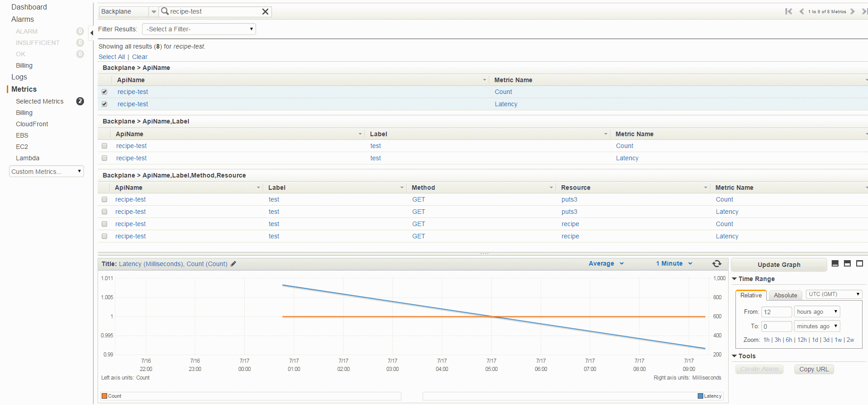This screenshot has width=868, height=405.
Task: Check the puts3 Count metric row
Action: click(104, 199)
